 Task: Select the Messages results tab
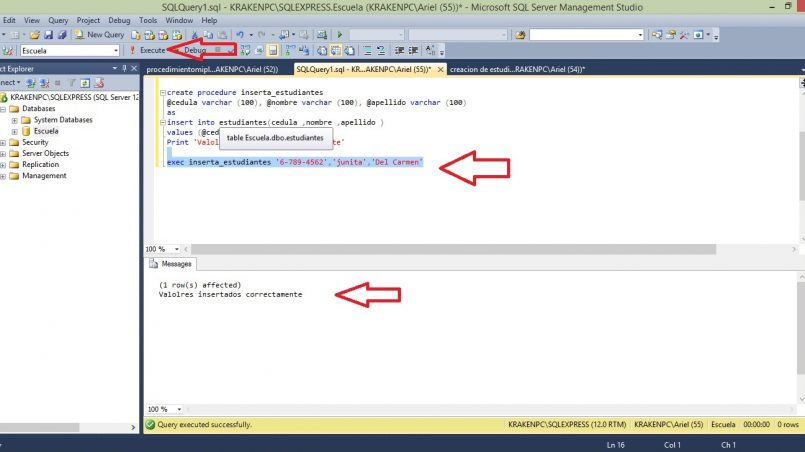[171, 263]
